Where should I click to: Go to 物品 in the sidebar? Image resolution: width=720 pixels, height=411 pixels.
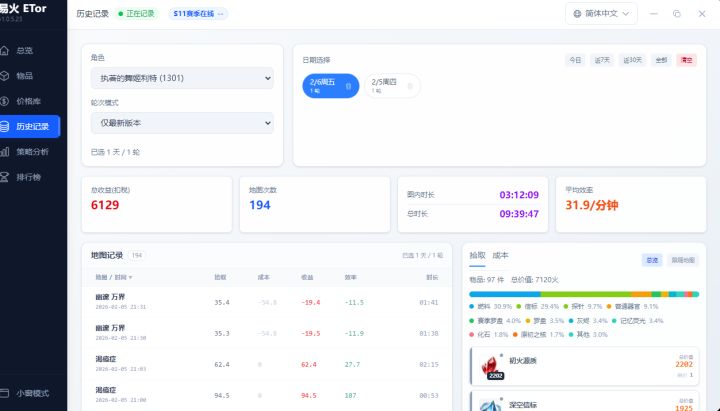click(24, 76)
